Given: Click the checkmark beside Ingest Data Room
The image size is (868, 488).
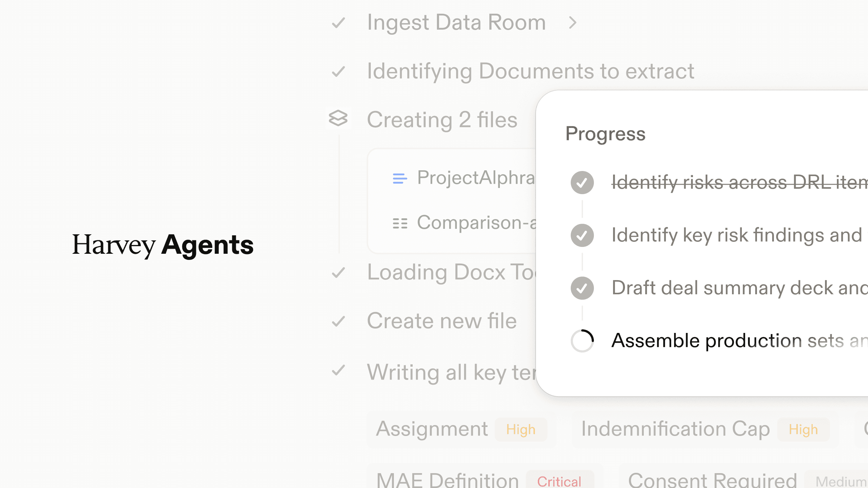Looking at the screenshot, I should (x=339, y=23).
